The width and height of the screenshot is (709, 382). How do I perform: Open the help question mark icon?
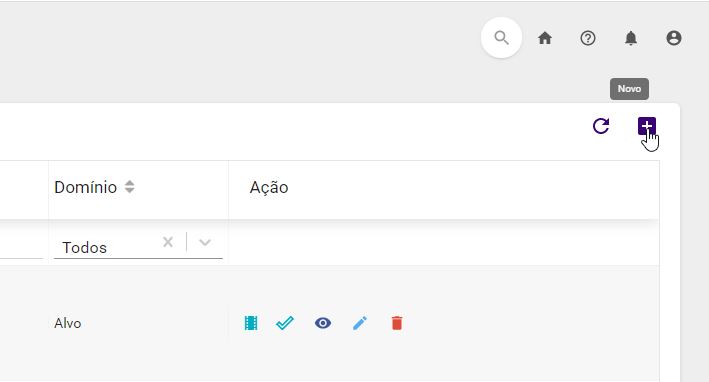[x=588, y=38]
